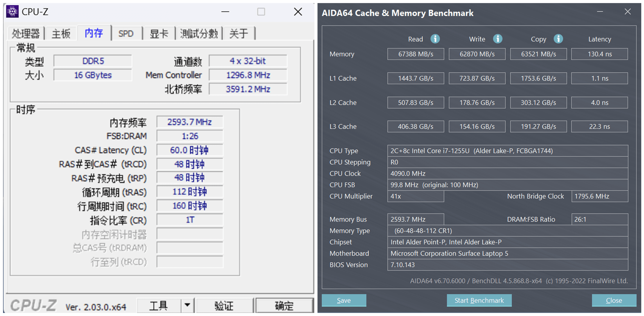Click the Memory Read 67388 MB/s field
The image size is (644, 316).
pos(416,54)
